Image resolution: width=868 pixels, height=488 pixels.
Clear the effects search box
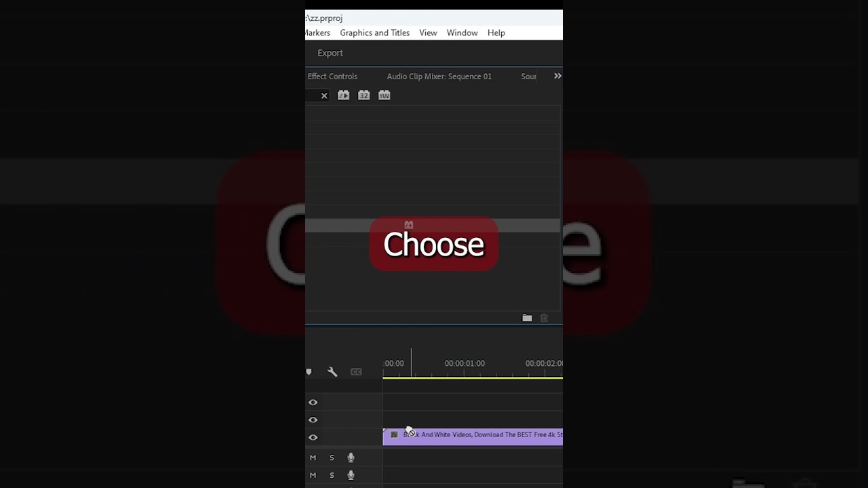pos(324,96)
